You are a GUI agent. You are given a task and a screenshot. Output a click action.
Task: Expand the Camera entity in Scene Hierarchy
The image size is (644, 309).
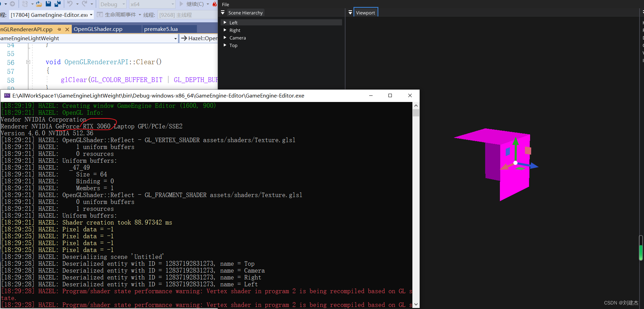click(x=225, y=38)
